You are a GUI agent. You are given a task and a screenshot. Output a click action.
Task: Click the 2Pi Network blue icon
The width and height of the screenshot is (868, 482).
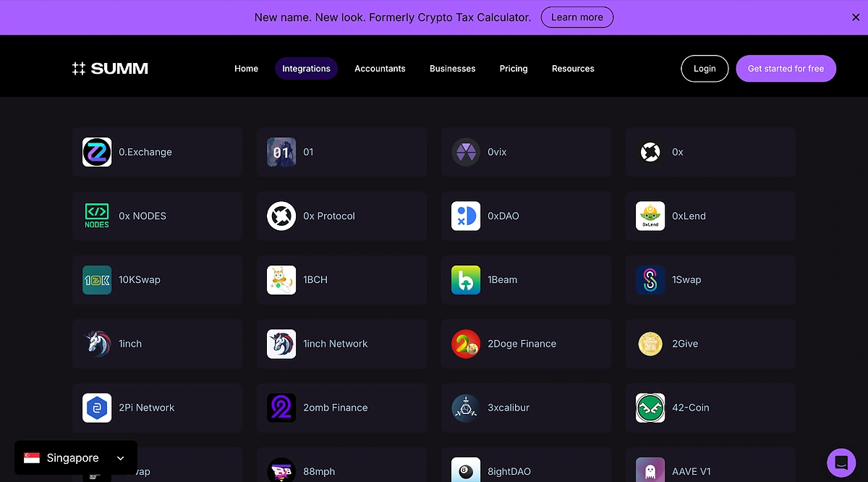(x=97, y=407)
